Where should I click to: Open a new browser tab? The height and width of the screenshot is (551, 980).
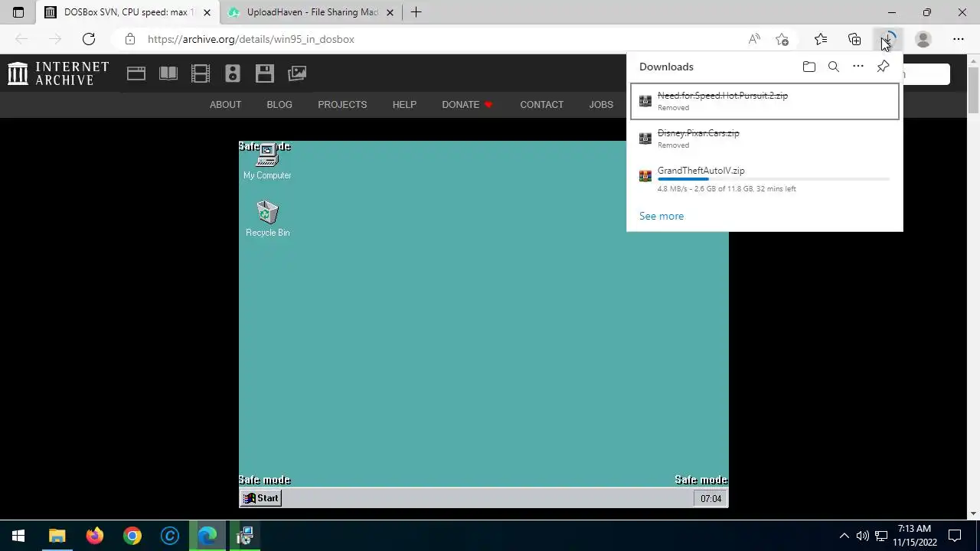(416, 12)
